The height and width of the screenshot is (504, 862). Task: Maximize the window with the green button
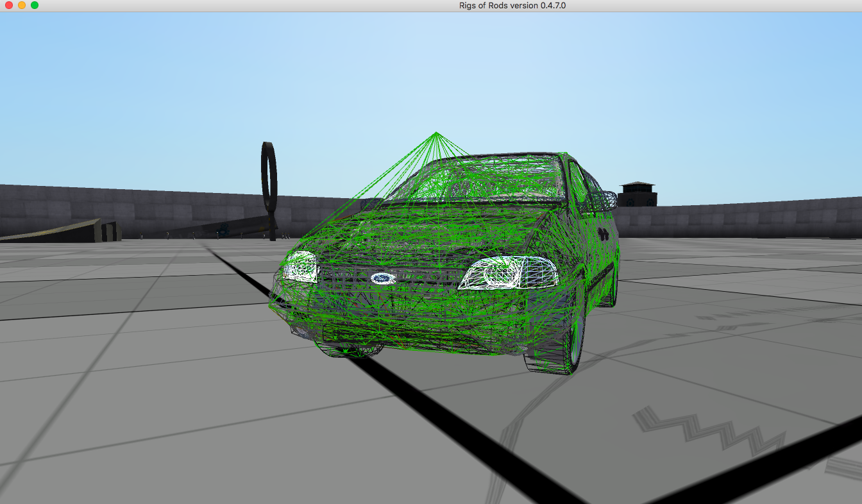35,5
